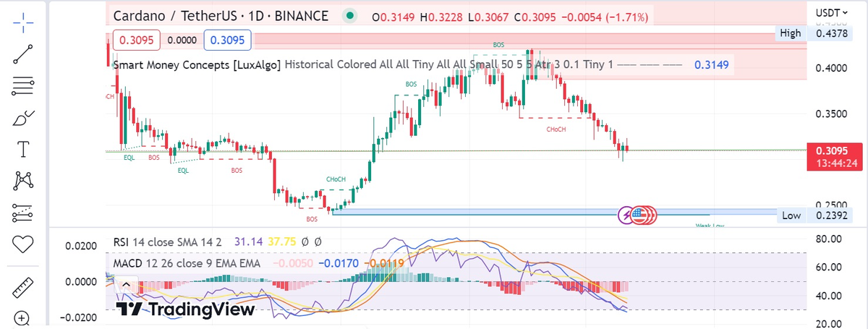868x329 pixels.
Task: Open the Fibonacci retracement tools
Action: 23,86
